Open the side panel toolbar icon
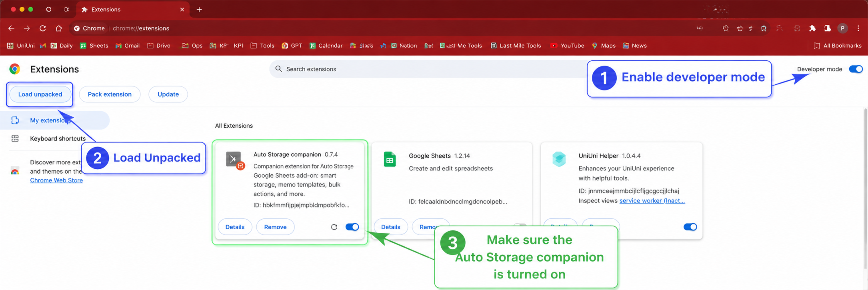 (827, 28)
